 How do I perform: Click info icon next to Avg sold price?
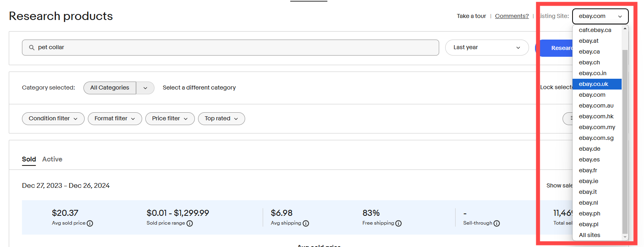(90, 223)
